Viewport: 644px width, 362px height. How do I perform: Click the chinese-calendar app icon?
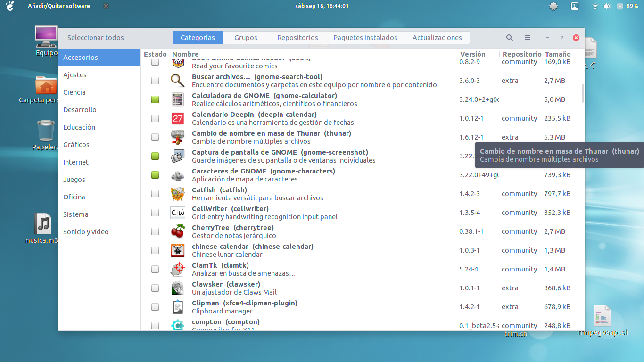tap(178, 250)
